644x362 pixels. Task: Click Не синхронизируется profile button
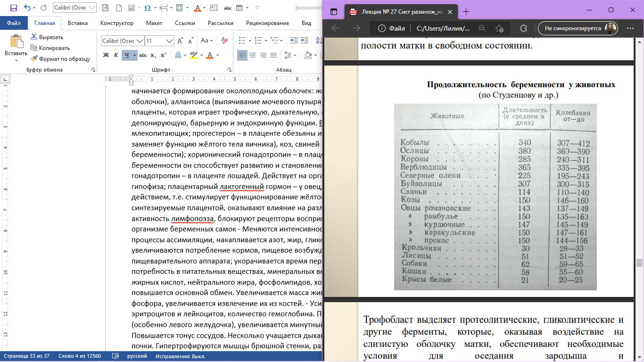coord(578,28)
